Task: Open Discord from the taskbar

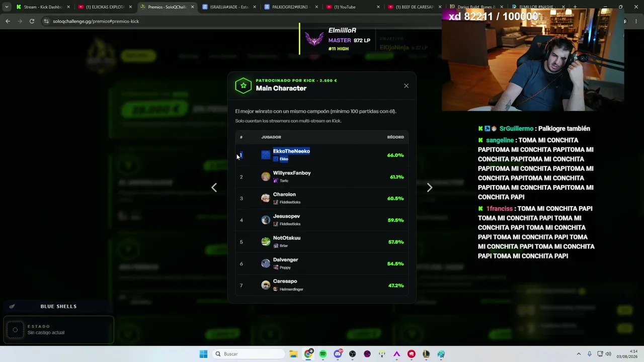Action: click(338, 354)
